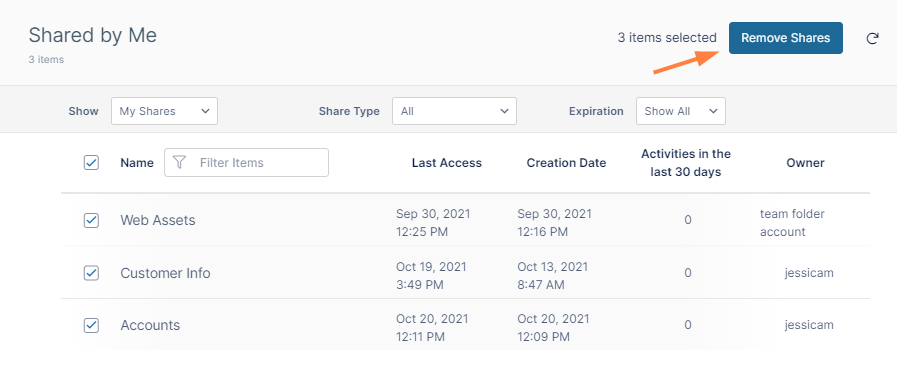The width and height of the screenshot is (897, 371).
Task: Click the Remove Shares button
Action: pos(785,38)
